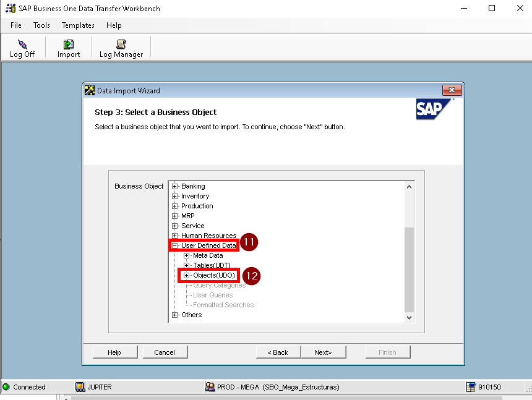Select the User Defined Data label
Image resolution: width=532 pixels, height=400 pixels.
click(208, 245)
